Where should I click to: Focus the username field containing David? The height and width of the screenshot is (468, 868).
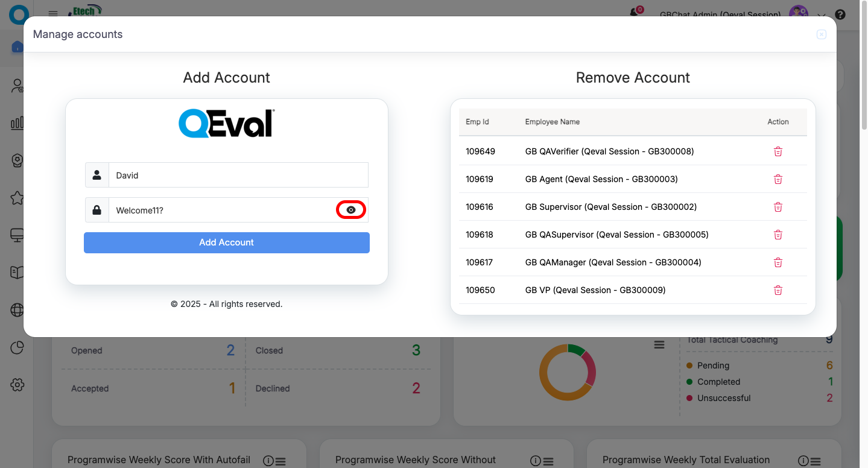238,175
